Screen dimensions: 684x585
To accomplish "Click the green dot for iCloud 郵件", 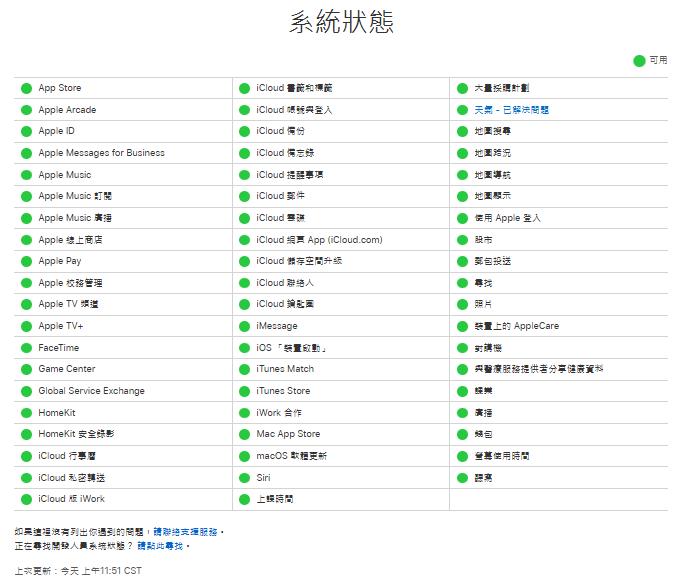I will click(x=244, y=196).
